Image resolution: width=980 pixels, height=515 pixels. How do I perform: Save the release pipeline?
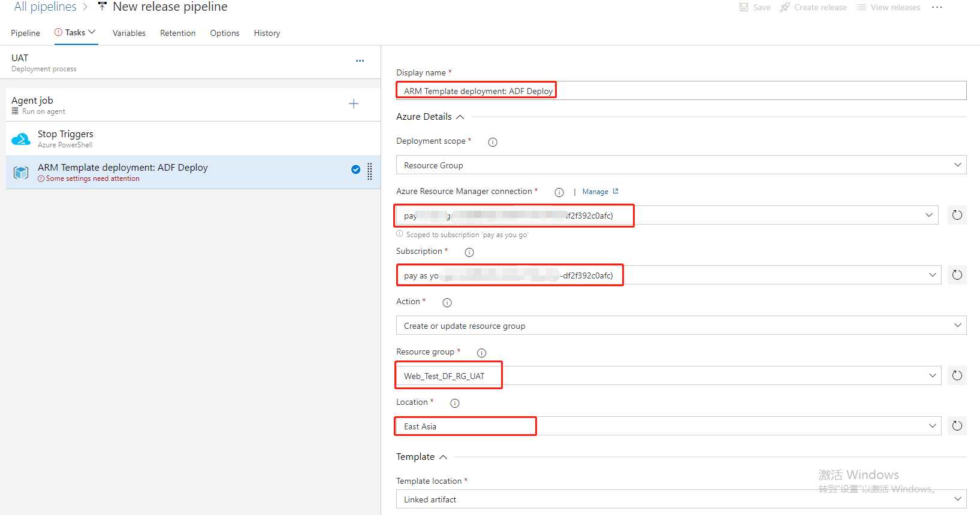pyautogui.click(x=755, y=7)
